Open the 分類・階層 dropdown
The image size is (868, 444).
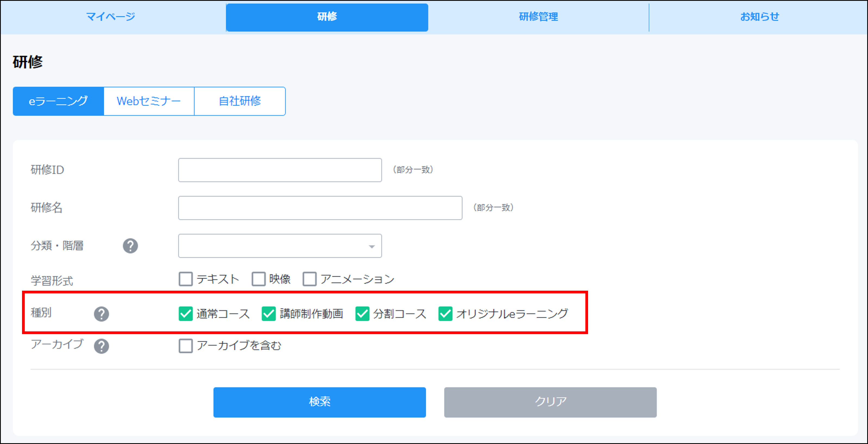280,246
